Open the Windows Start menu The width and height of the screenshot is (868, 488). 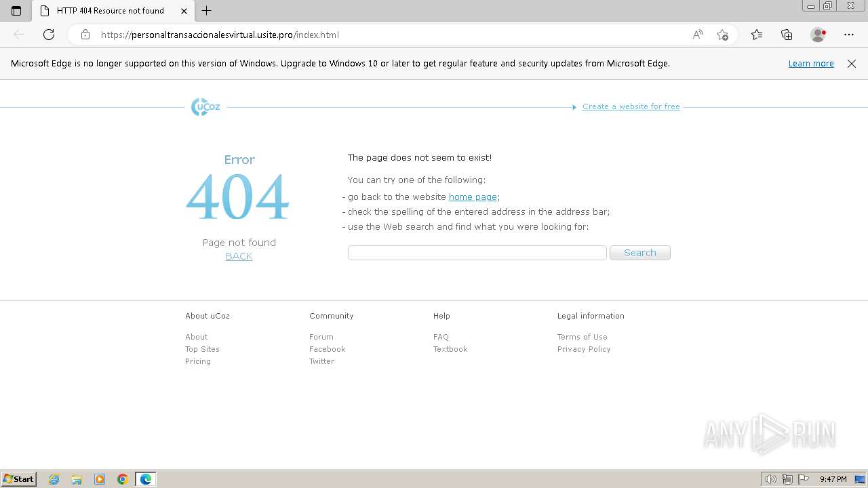pos(19,479)
